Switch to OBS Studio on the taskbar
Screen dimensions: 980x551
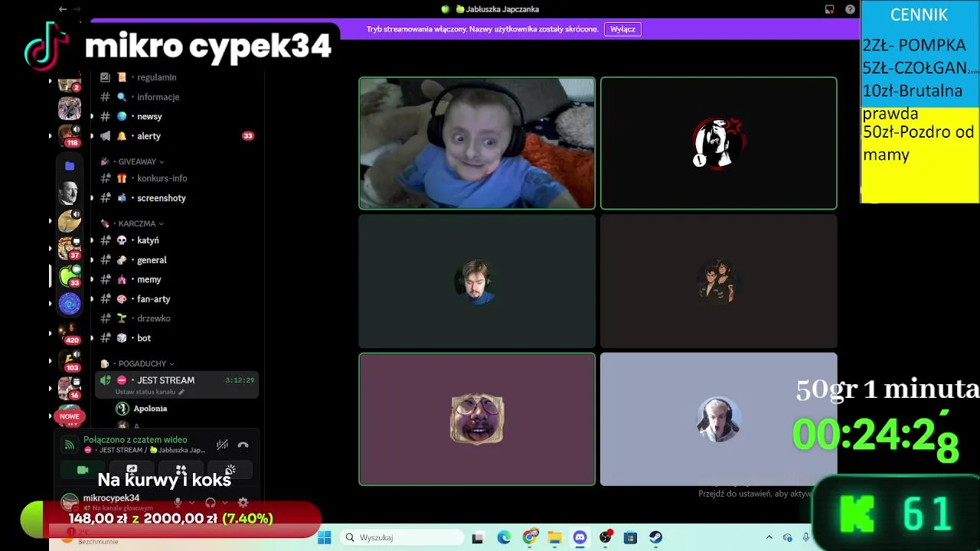click(x=606, y=537)
